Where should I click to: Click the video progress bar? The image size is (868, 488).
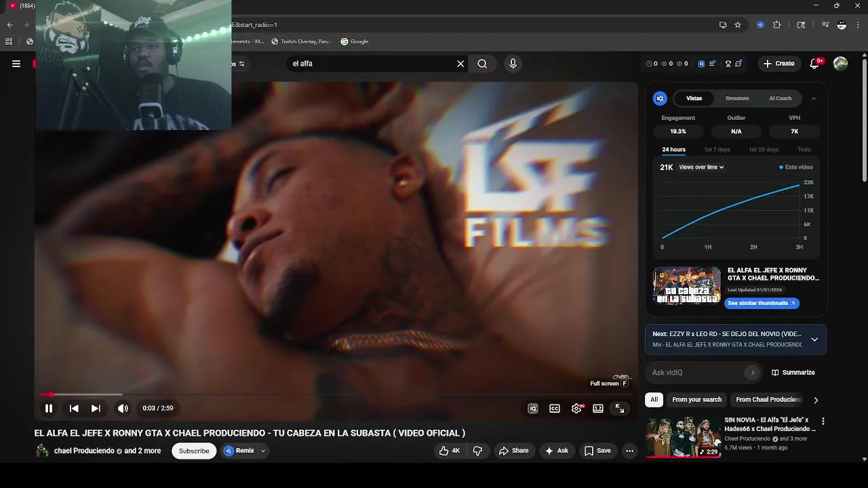tap(336, 394)
